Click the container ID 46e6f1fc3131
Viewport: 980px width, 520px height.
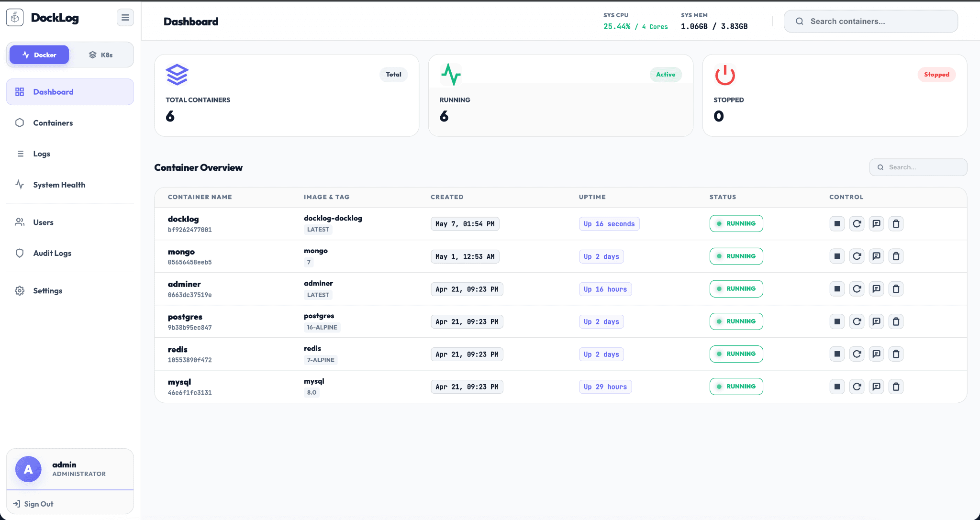(x=189, y=393)
